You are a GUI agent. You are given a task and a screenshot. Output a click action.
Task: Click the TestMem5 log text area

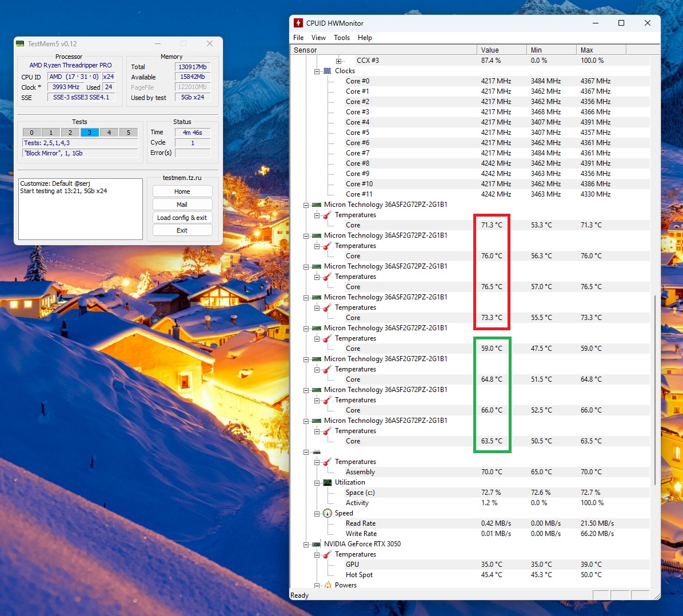pos(81,209)
